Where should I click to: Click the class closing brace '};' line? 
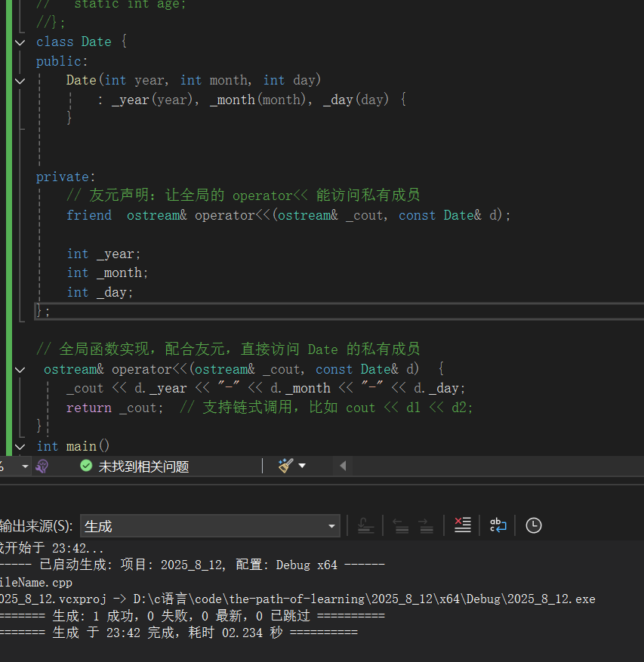[x=43, y=312]
